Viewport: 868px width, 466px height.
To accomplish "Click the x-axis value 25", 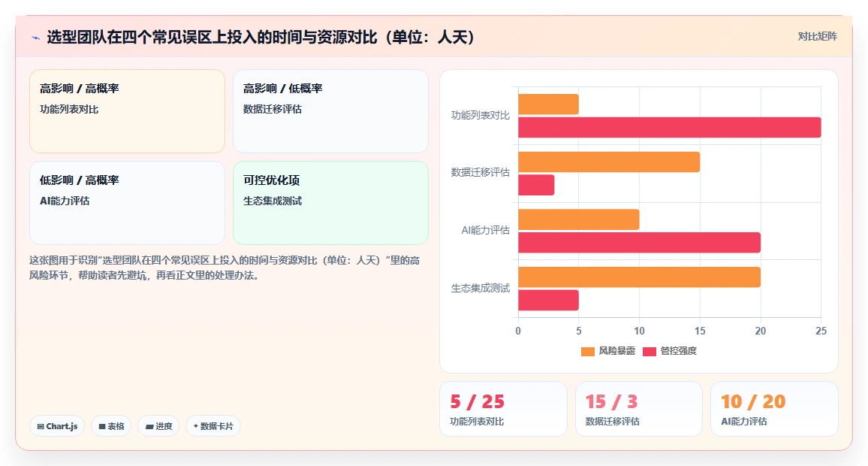I will (x=821, y=331).
